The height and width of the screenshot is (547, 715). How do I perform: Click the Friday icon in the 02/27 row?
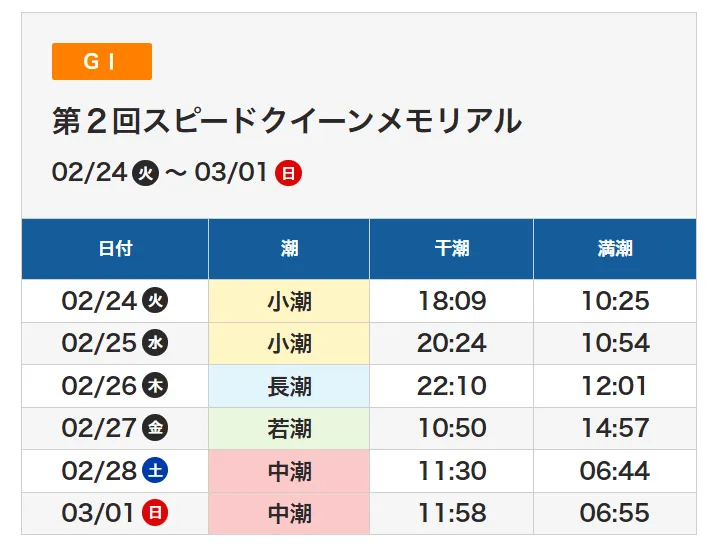coord(155,428)
